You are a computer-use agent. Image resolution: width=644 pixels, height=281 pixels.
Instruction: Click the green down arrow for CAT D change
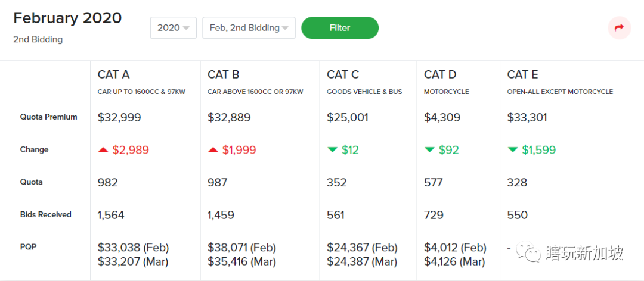coord(429,150)
